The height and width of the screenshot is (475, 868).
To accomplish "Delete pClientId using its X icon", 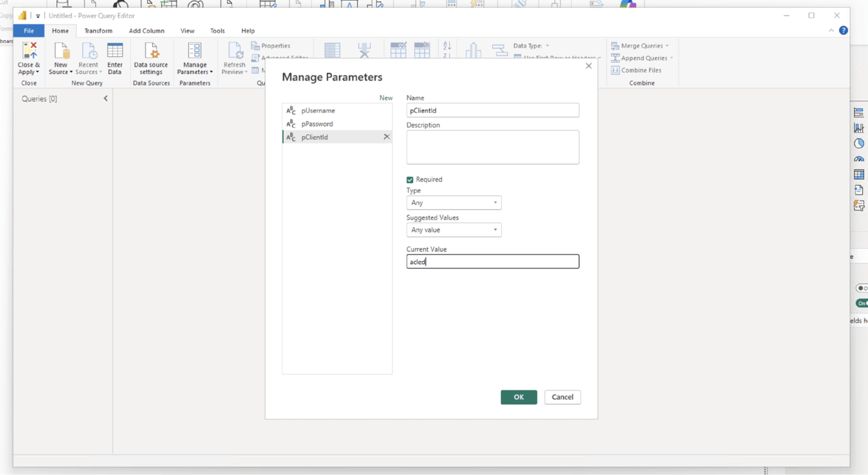I will 386,137.
